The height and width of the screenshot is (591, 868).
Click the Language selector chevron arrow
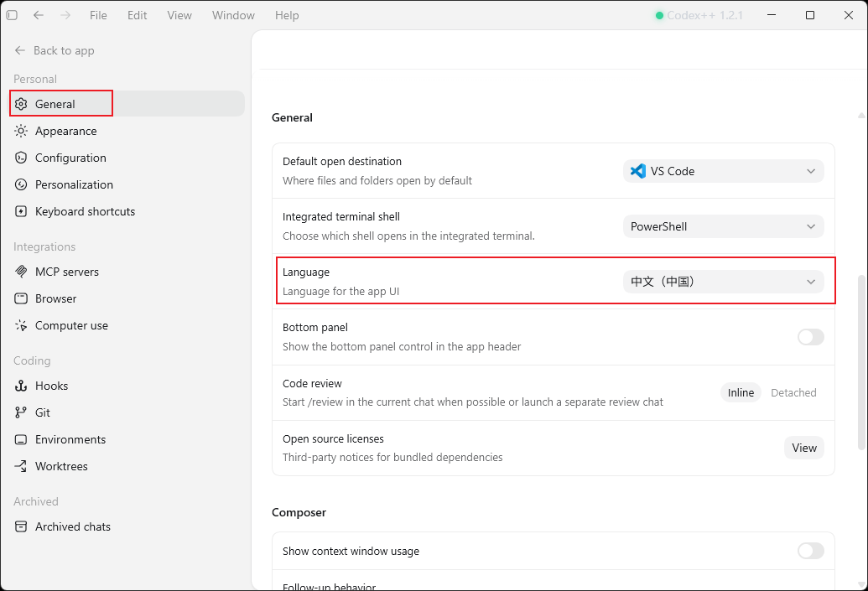tap(811, 282)
